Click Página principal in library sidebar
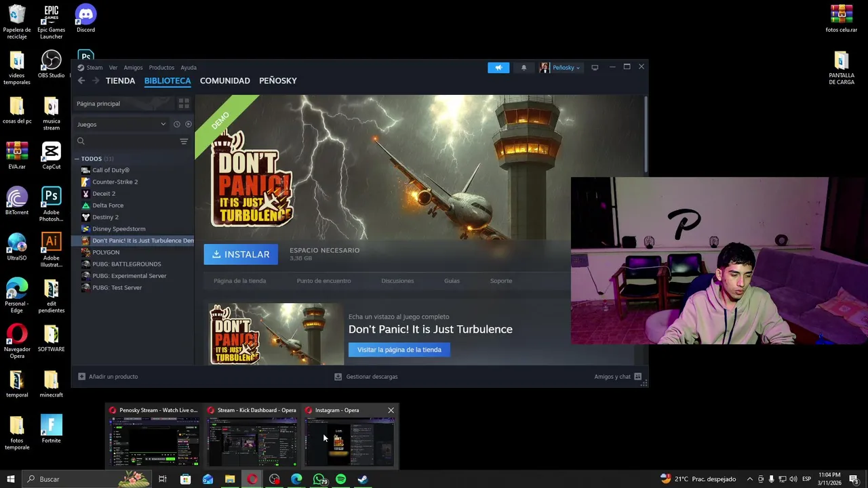868x488 pixels. [124, 104]
